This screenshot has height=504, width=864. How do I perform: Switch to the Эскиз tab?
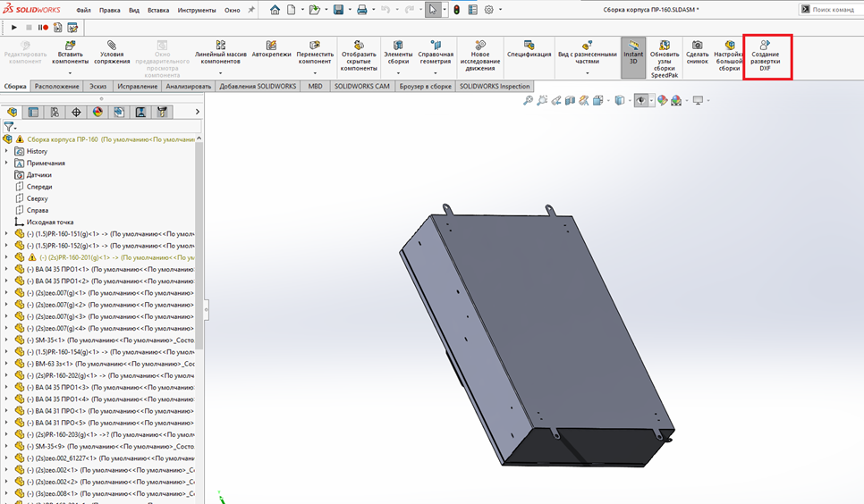pos(98,87)
